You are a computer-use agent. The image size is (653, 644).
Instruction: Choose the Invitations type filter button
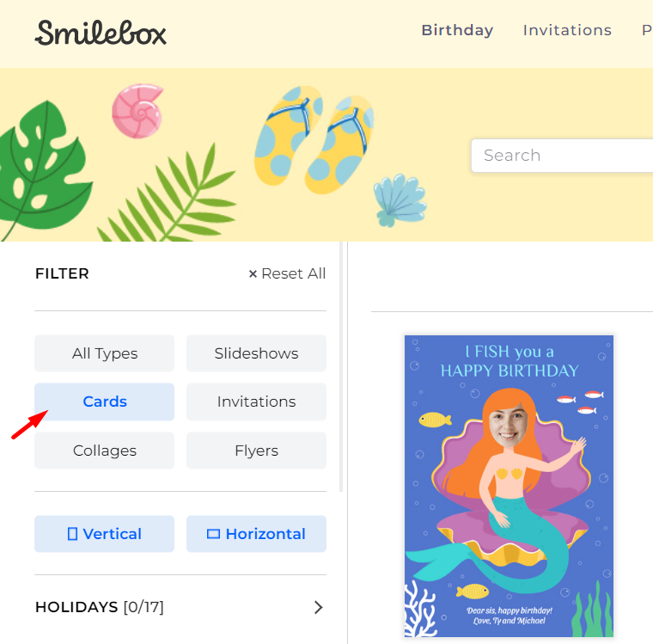(257, 402)
